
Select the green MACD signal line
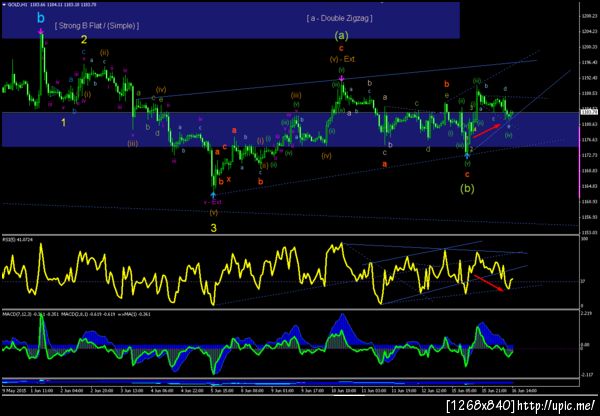pyautogui.click(x=258, y=346)
